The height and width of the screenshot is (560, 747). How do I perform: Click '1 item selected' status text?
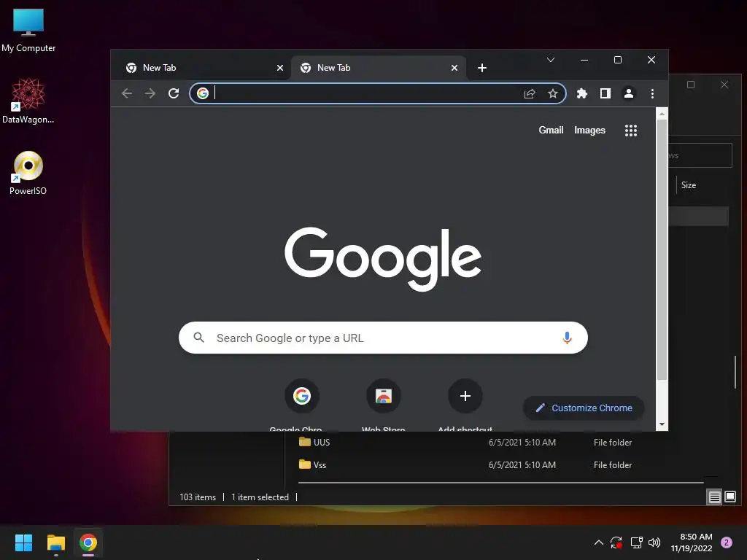pos(260,497)
